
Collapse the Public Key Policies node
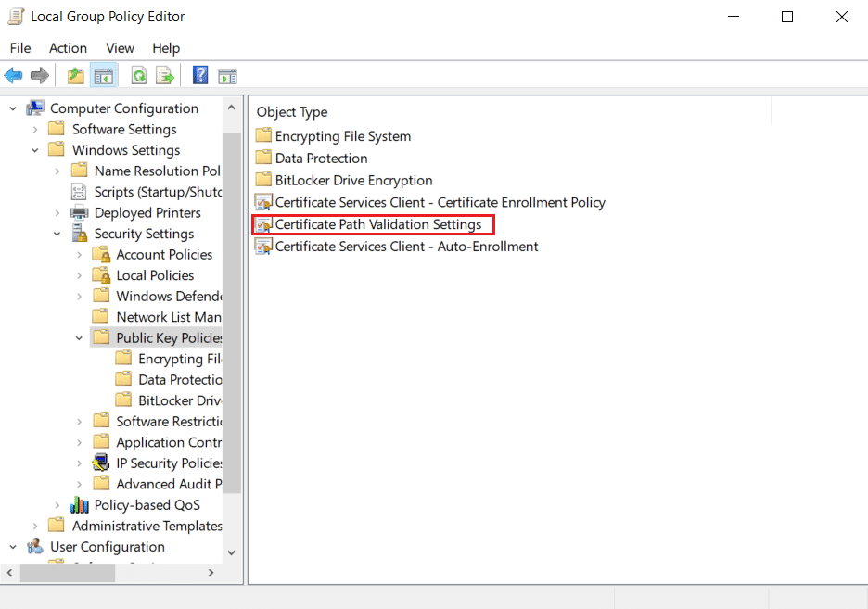pyautogui.click(x=79, y=337)
